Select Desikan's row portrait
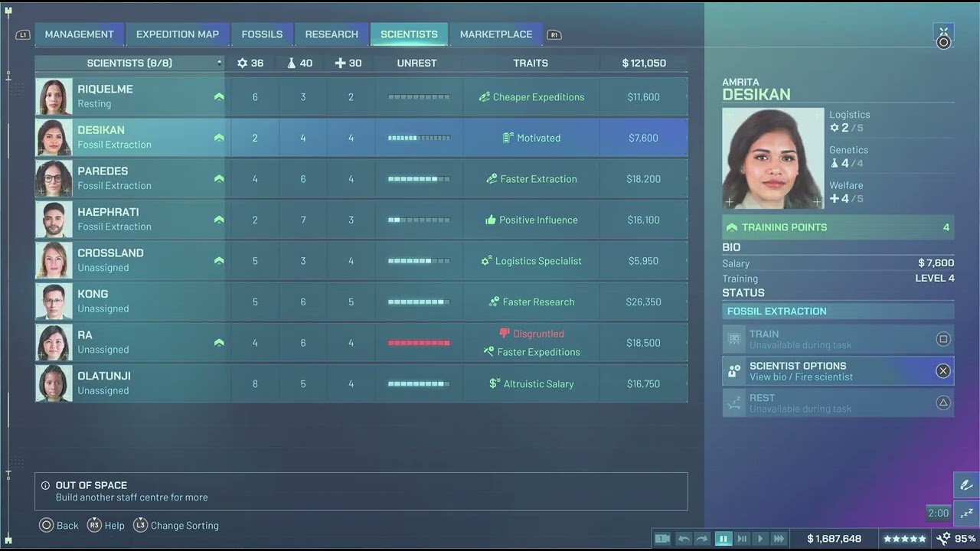Screen dimensions: 980x551 (x=54, y=138)
